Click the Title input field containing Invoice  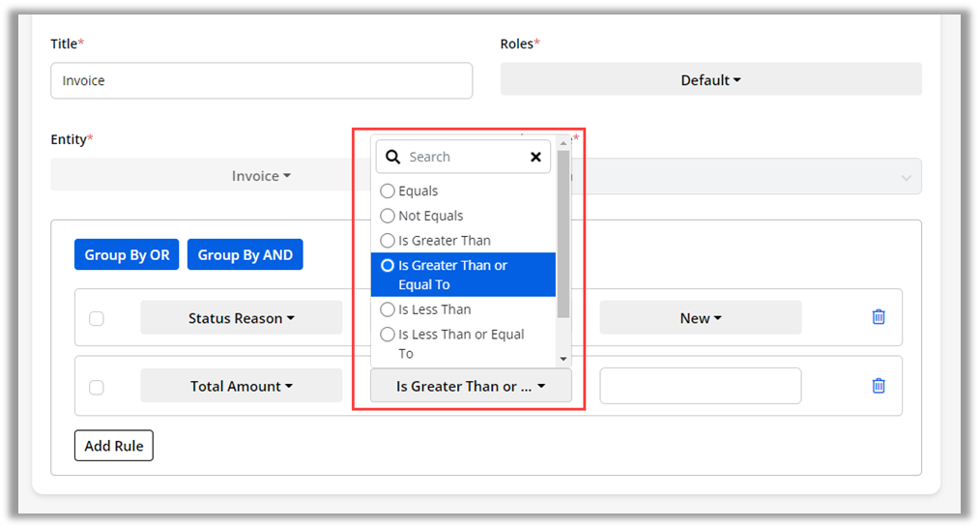pos(261,81)
